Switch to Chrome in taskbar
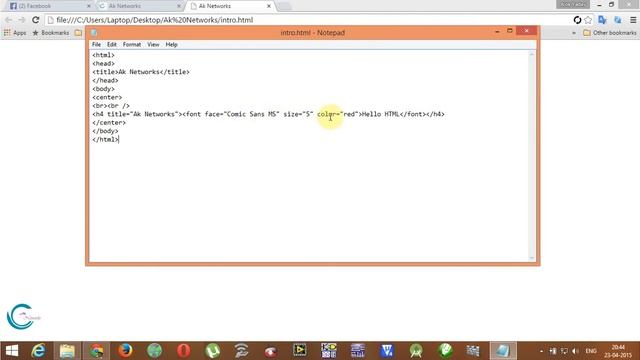 pos(96,351)
